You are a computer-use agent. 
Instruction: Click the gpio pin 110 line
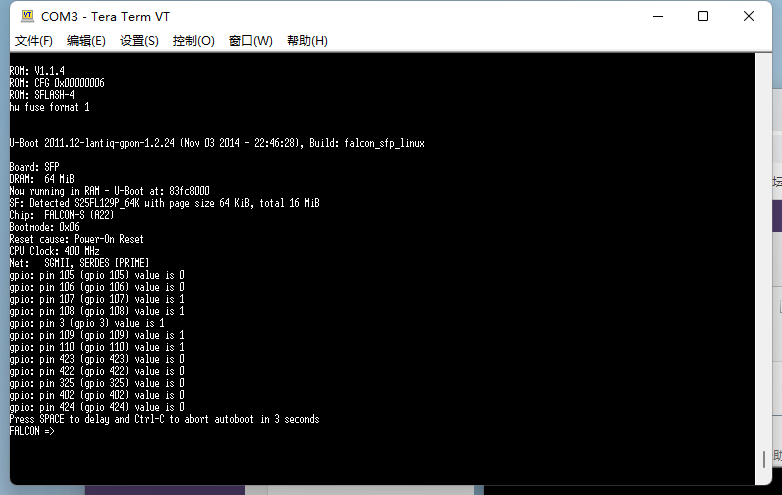[97, 347]
